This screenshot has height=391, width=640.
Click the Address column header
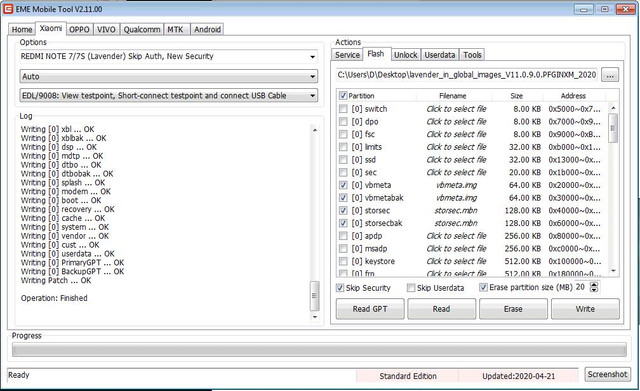(x=573, y=96)
